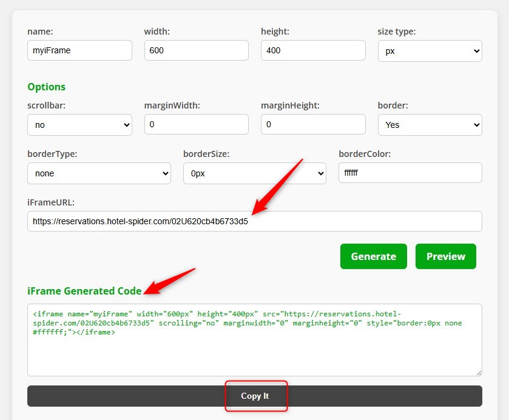Click the Copy It button
The image size is (509, 420).
pos(254,396)
